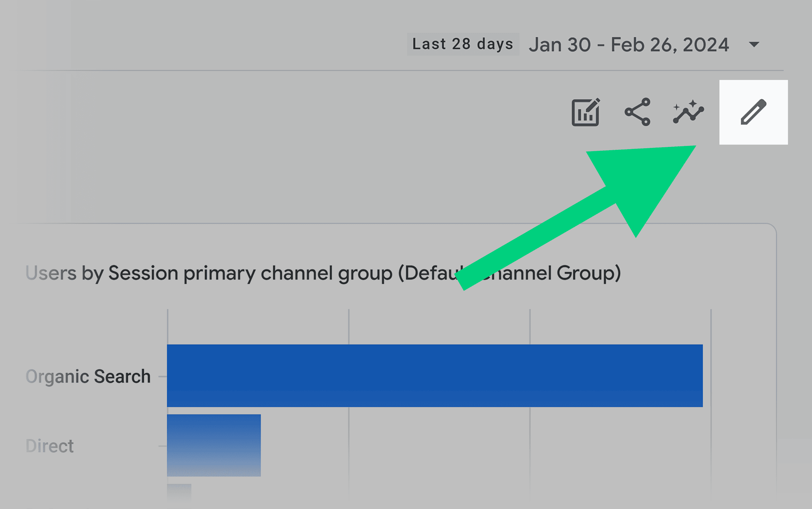812x509 pixels.
Task: Open the Edit comparisons chart icon
Action: [586, 112]
